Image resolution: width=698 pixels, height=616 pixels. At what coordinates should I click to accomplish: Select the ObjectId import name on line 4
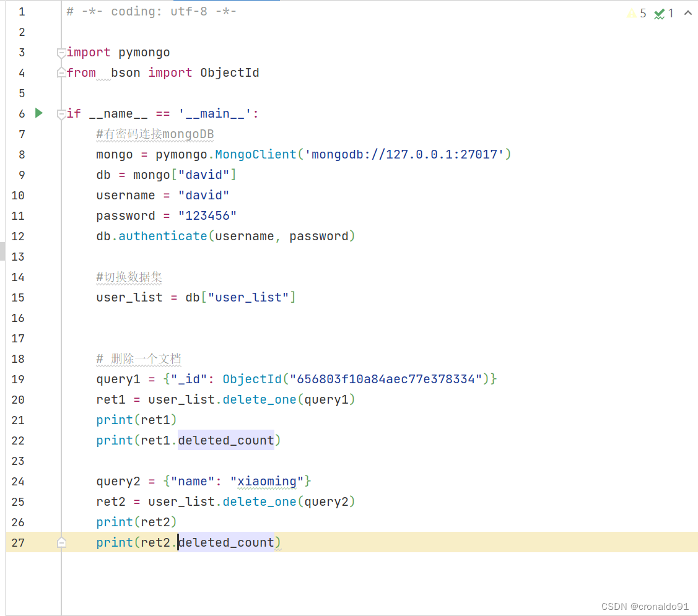click(230, 72)
